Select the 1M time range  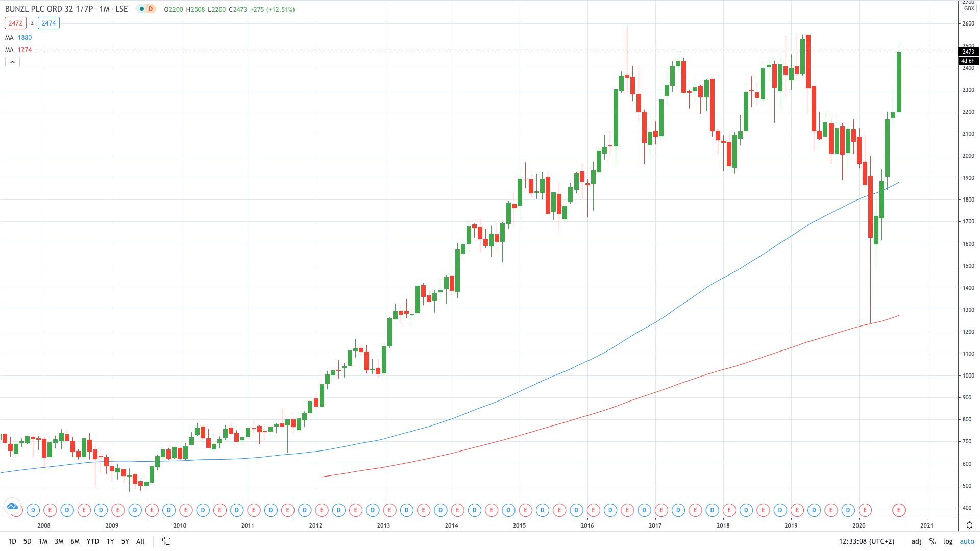[x=43, y=541]
